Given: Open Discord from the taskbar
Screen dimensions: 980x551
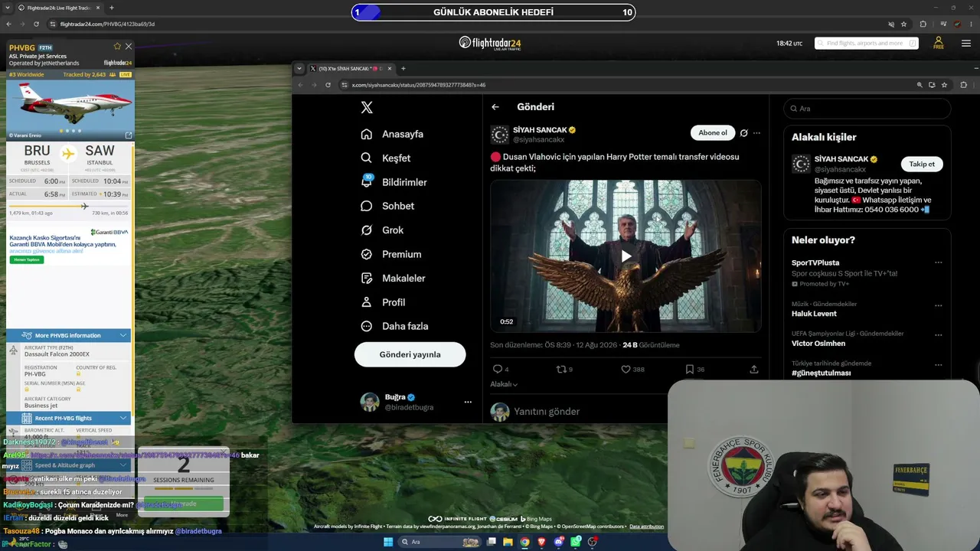Looking at the screenshot, I should 559,542.
